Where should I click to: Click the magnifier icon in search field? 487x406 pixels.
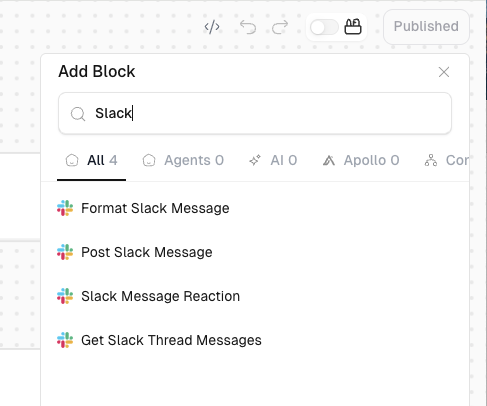pos(78,114)
